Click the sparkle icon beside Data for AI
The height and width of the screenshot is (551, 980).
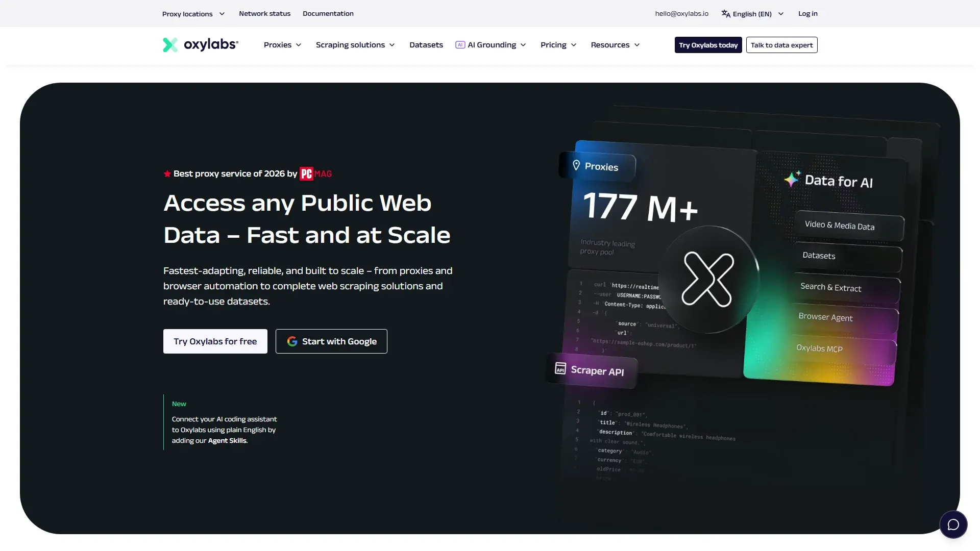coord(792,179)
